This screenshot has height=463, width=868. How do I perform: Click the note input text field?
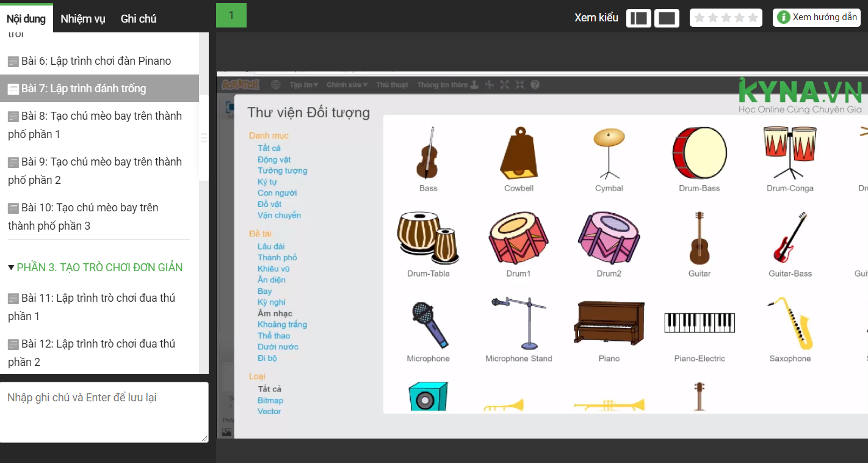tap(104, 412)
